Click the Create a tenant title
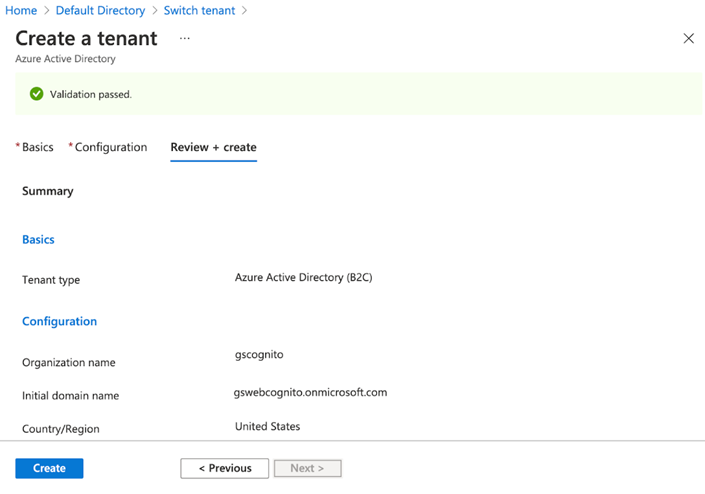Image resolution: width=705 pixels, height=494 pixels. coord(86,38)
